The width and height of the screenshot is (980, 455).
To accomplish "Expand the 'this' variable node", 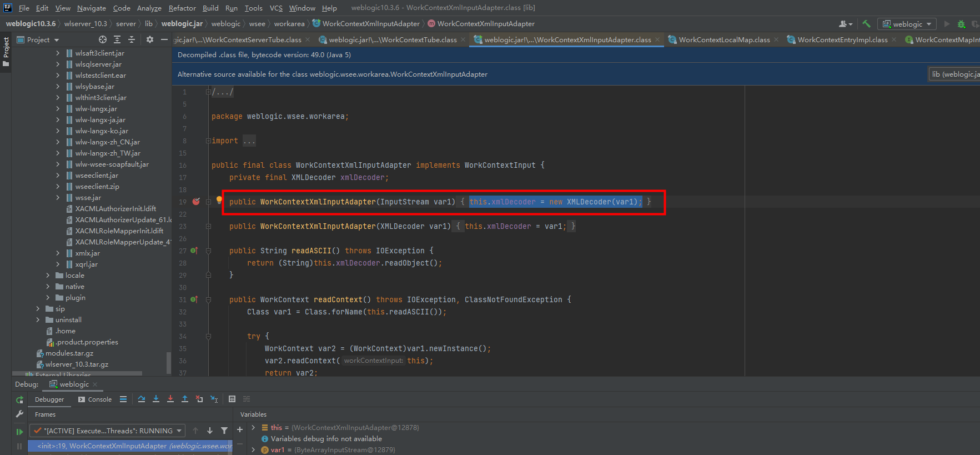I will pos(253,427).
